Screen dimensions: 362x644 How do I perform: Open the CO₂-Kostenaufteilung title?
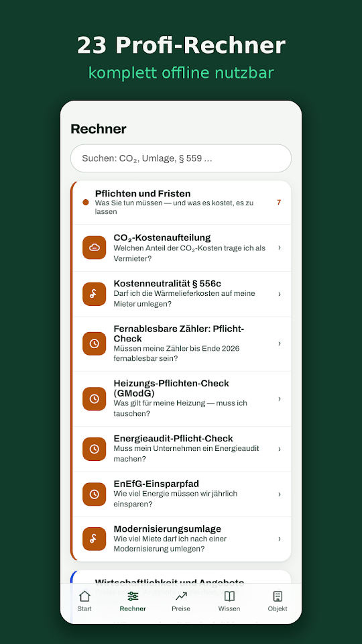[162, 237]
